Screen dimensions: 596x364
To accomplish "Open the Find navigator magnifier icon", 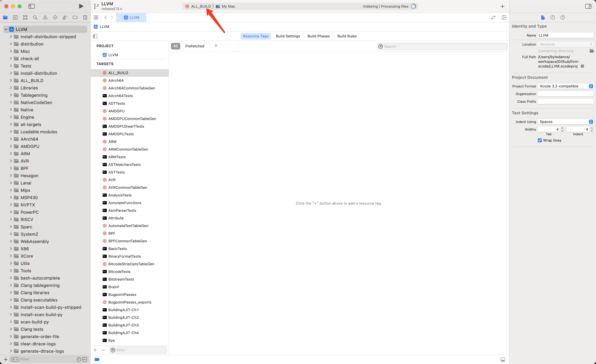I will point(35,17).
